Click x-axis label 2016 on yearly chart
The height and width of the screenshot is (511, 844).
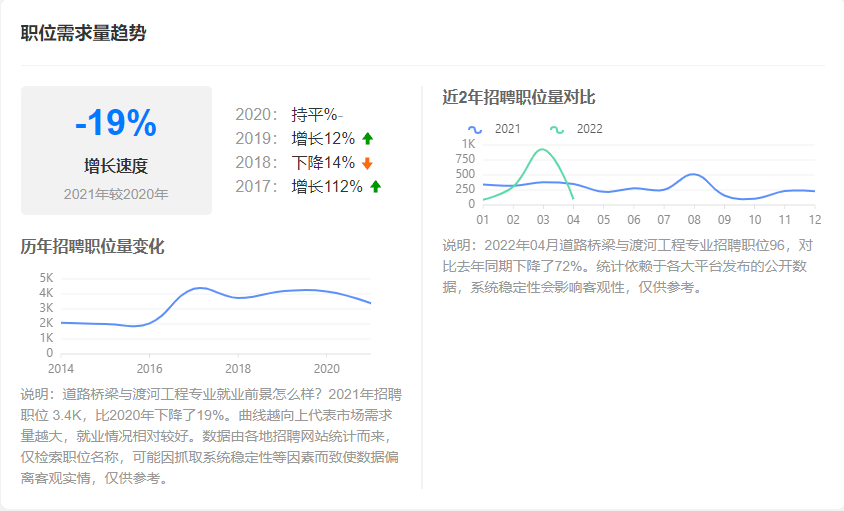[x=150, y=369]
